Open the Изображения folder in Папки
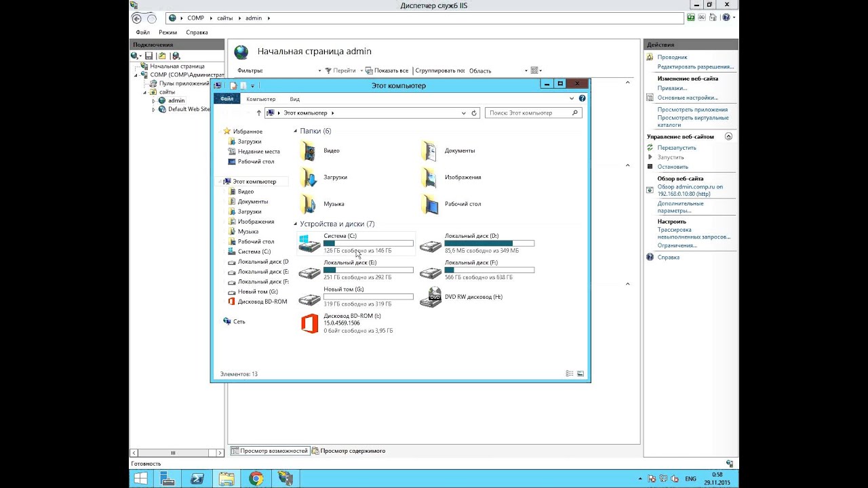This screenshot has height=488, width=868. (x=451, y=177)
